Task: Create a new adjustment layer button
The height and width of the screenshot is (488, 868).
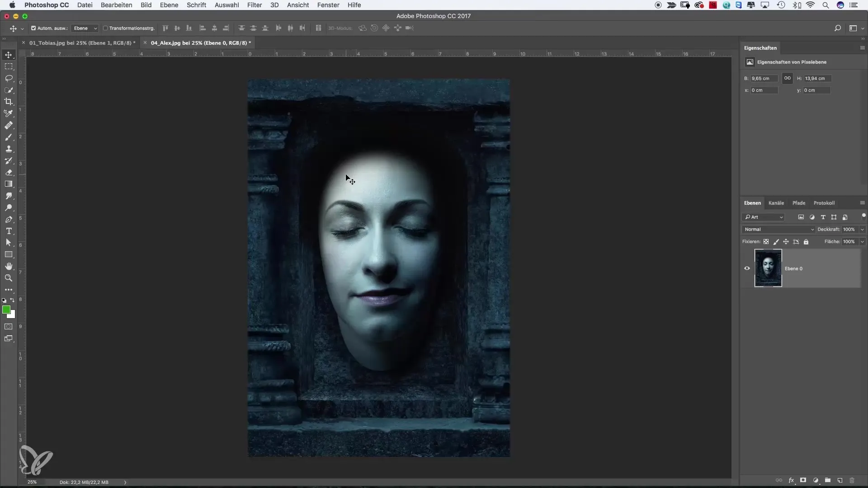Action: [816, 480]
